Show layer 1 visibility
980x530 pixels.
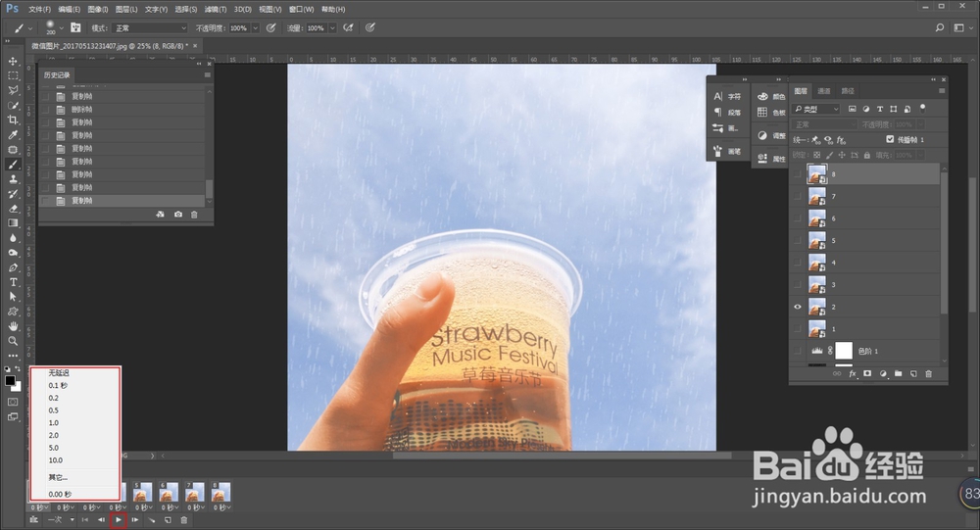[x=798, y=329]
